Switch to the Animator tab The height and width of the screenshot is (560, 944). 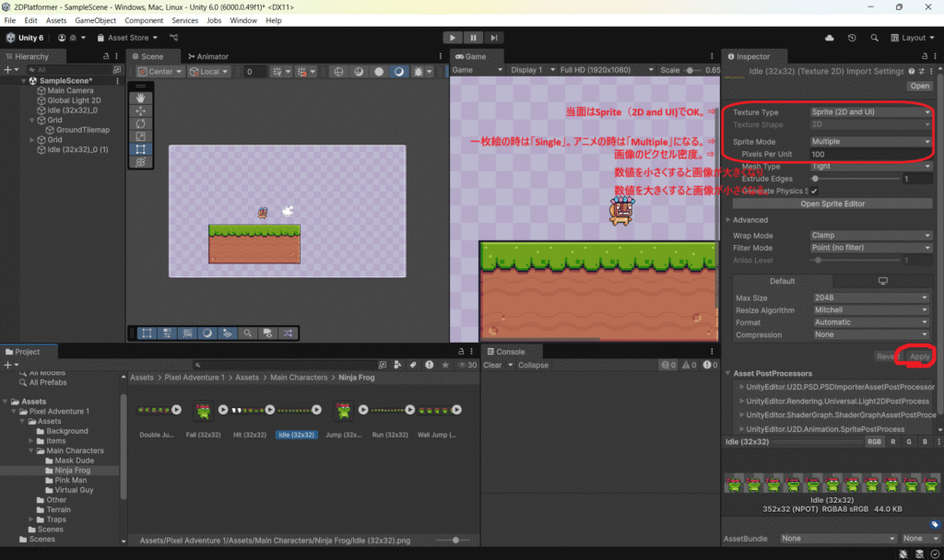[x=207, y=56]
